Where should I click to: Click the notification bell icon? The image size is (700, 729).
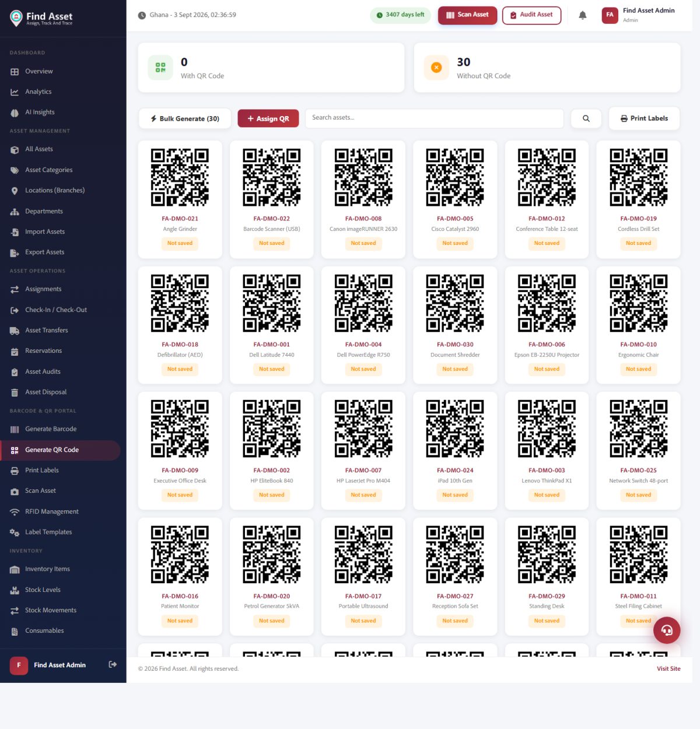point(582,15)
